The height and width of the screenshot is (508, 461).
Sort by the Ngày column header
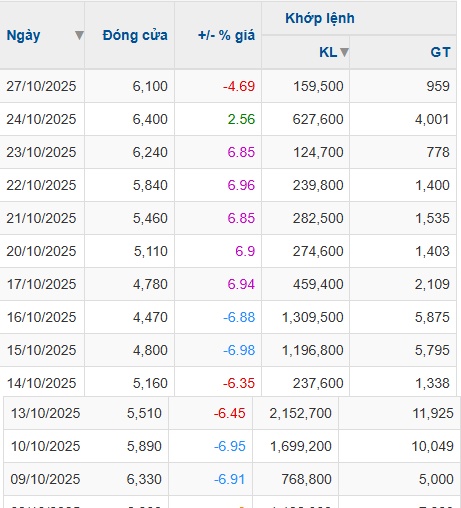click(23, 35)
